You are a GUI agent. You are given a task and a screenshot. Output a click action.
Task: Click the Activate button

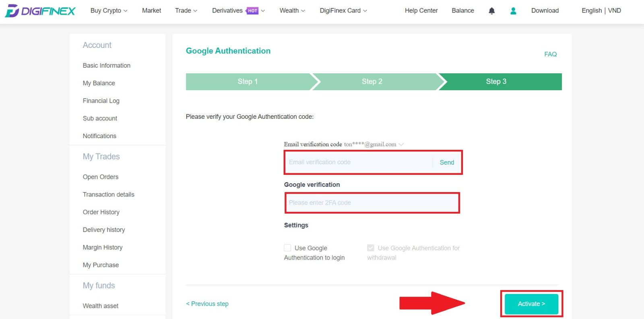(531, 304)
